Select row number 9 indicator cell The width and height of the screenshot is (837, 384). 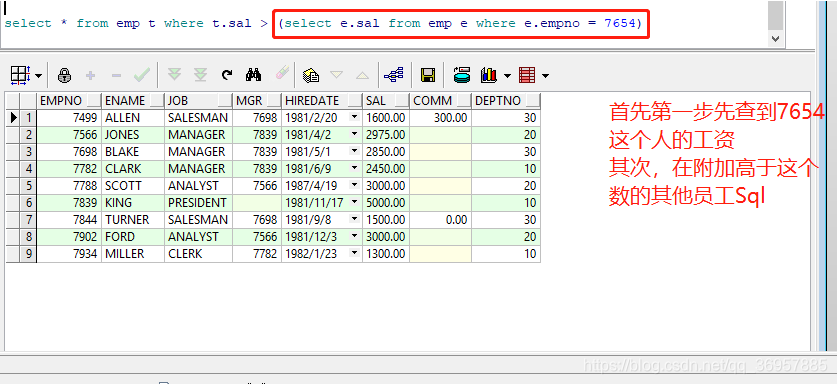click(x=28, y=254)
